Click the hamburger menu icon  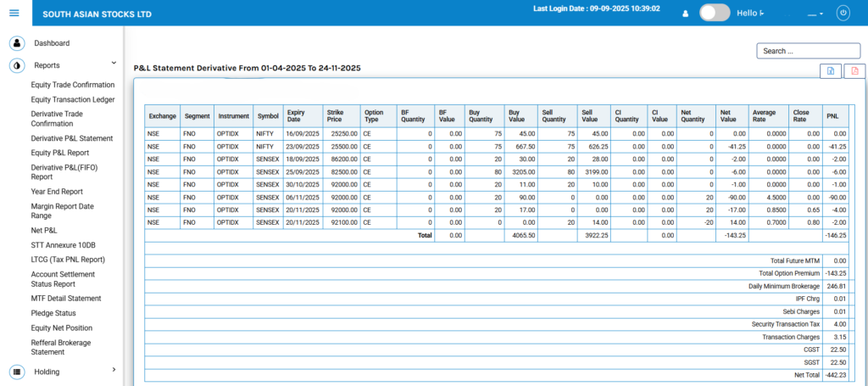click(x=14, y=13)
